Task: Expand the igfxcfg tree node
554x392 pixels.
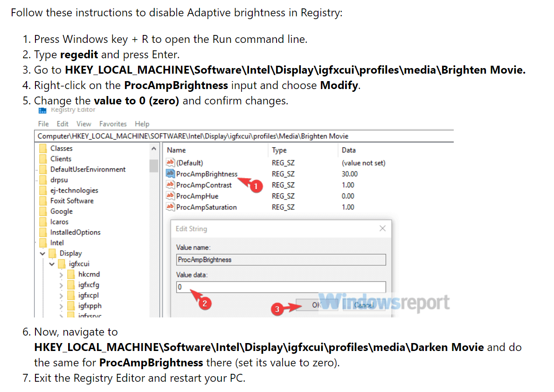Action: pos(61,285)
